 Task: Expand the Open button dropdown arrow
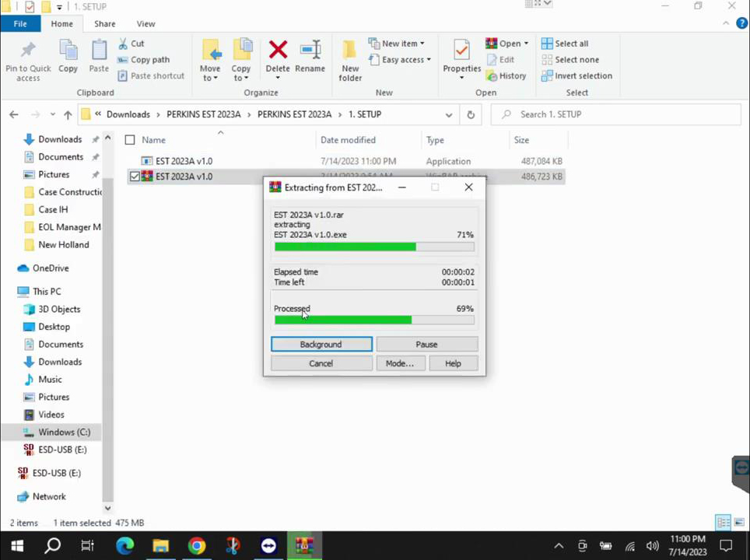tap(526, 44)
